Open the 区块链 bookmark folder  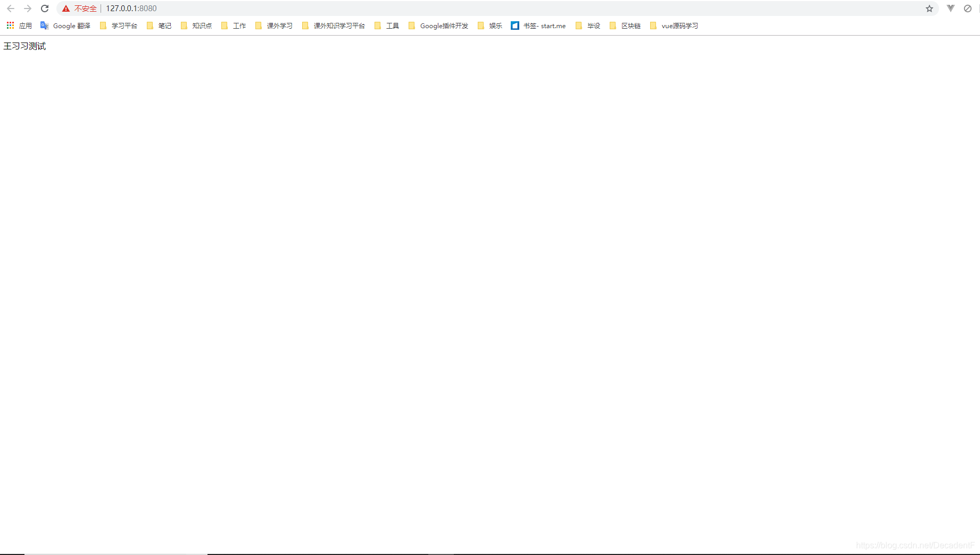[625, 26]
